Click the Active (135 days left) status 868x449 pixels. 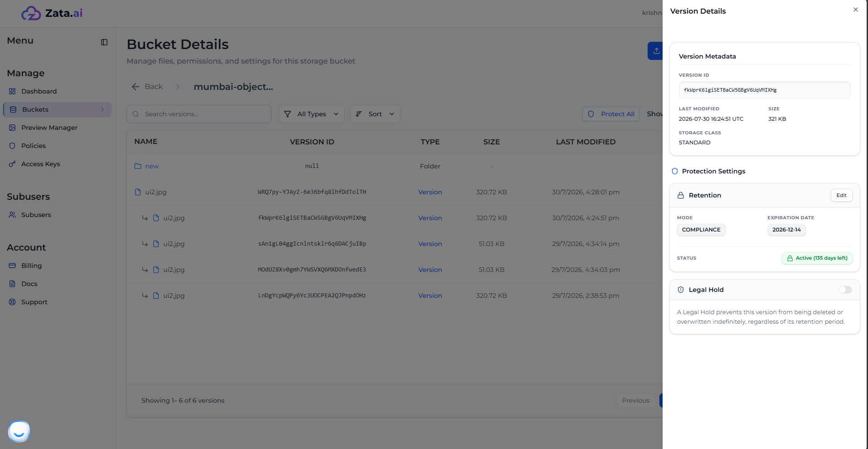tap(817, 258)
